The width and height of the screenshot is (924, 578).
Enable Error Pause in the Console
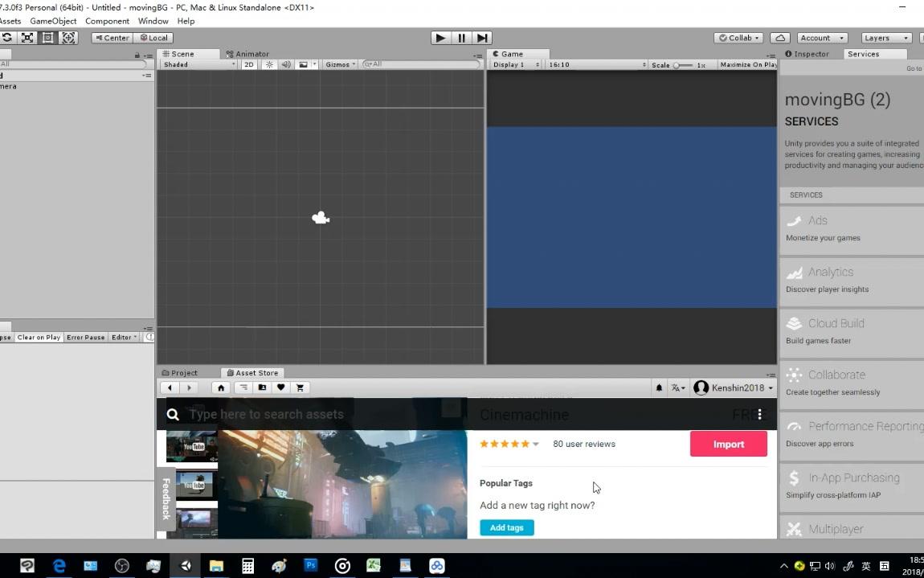85,337
